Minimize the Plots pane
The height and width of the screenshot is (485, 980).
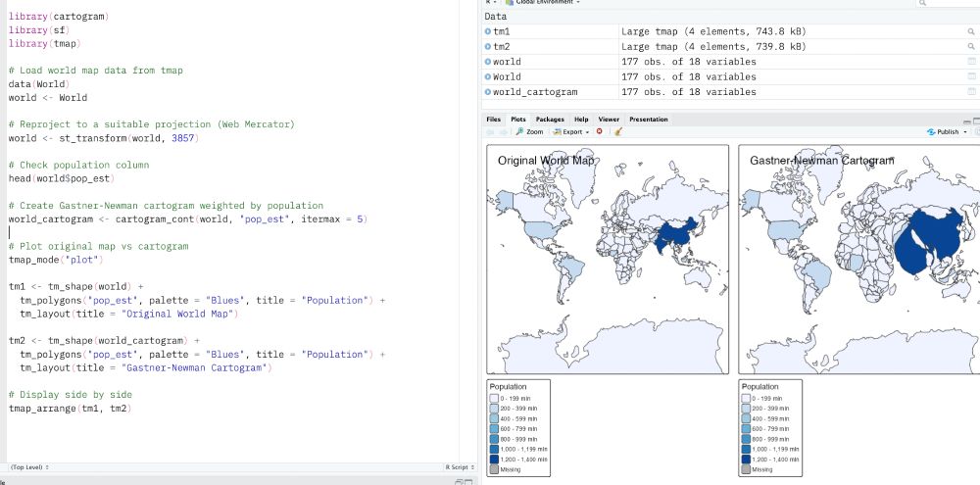[x=967, y=121]
